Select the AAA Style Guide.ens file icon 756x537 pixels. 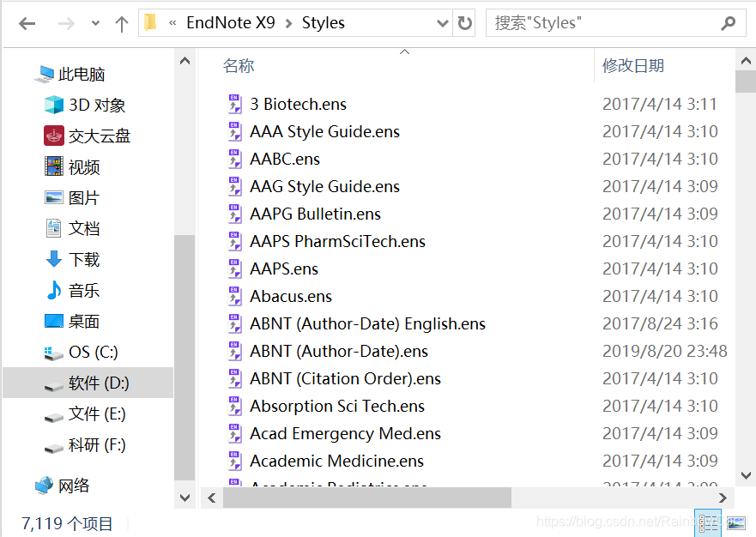(234, 131)
